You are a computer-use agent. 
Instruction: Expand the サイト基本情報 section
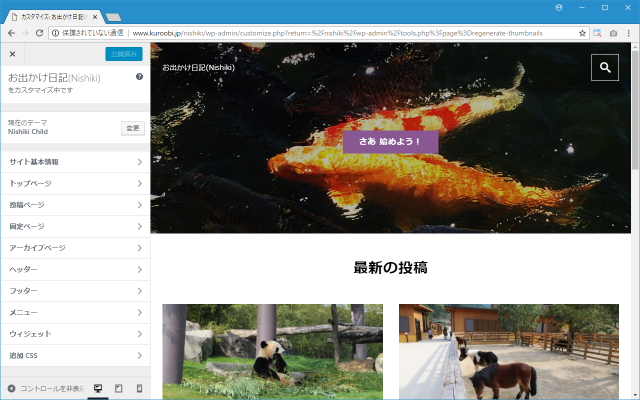click(75, 162)
